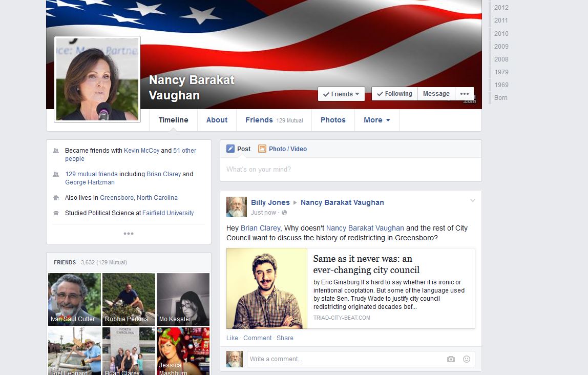Share the Billy Jones post
The width and height of the screenshot is (588, 375).
285,338
